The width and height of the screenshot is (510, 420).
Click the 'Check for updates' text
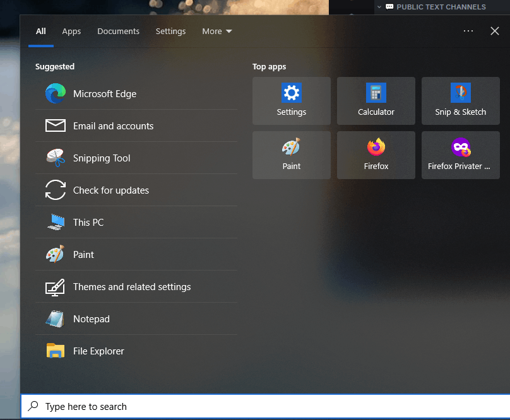pos(111,190)
